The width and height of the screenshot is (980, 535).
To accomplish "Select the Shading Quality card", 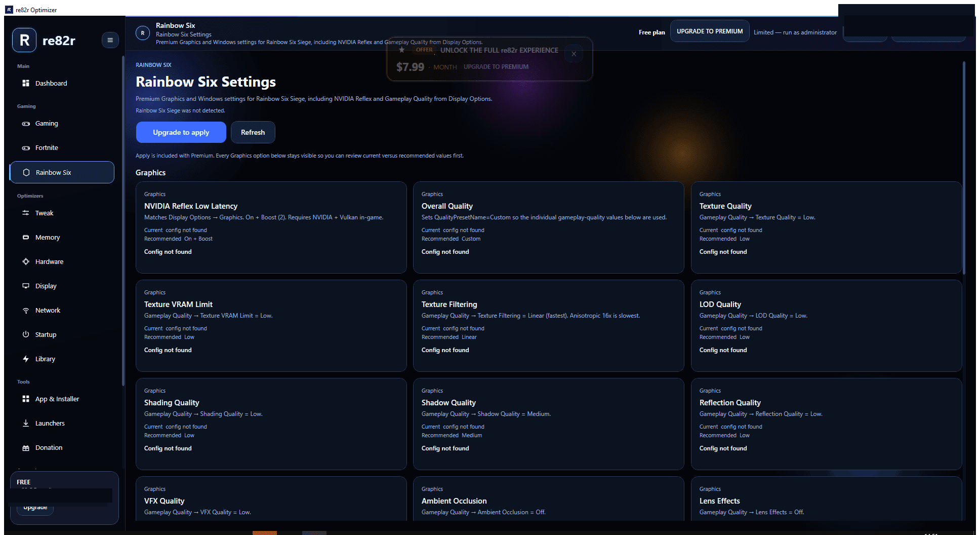I will pos(271,424).
